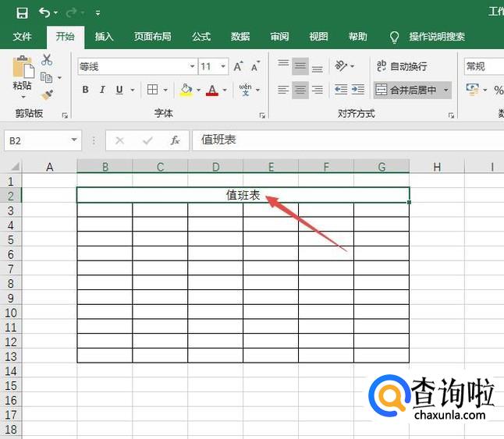
Task: Increase font size with larger A icon
Action: click(x=239, y=66)
